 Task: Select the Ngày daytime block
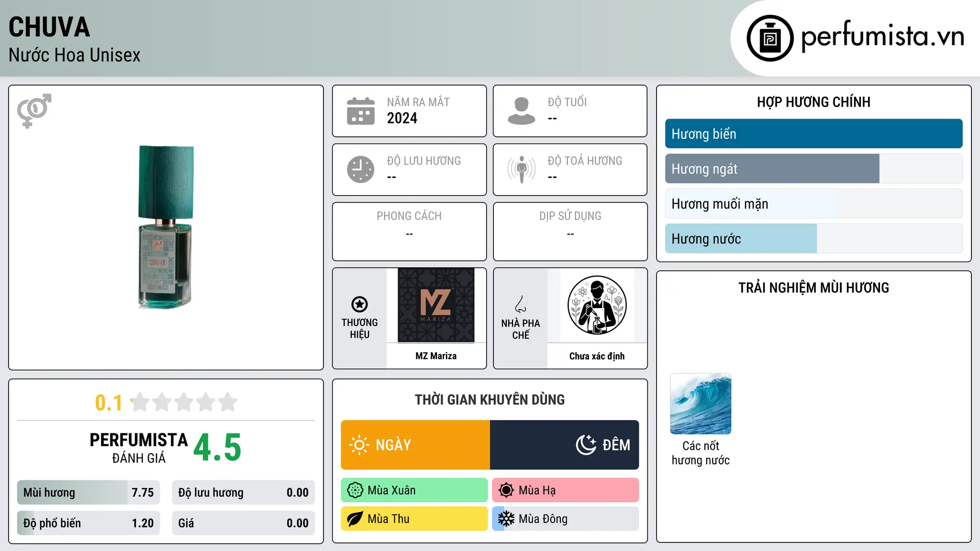(415, 445)
